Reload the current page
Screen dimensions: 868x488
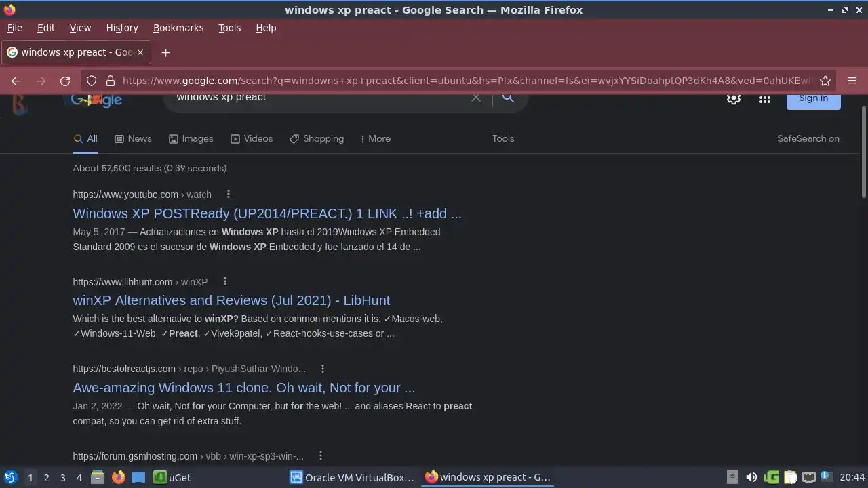tap(65, 81)
